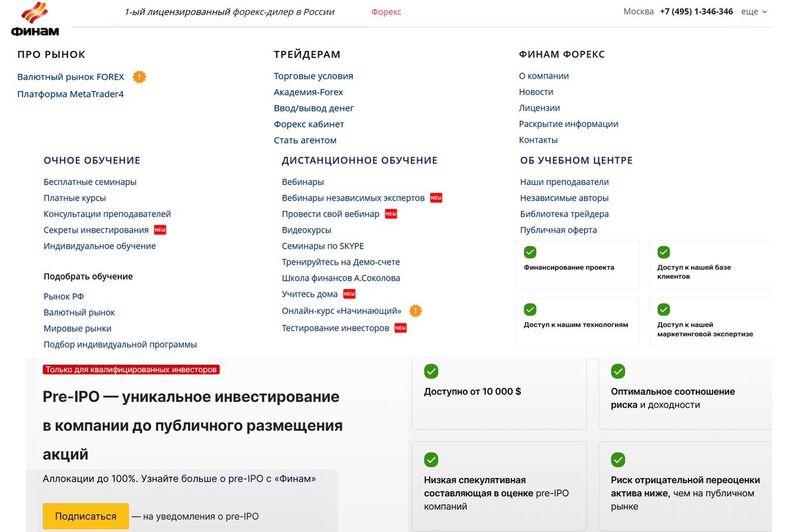
Task: Open Тестирование инвесторов link
Action: [x=335, y=328]
